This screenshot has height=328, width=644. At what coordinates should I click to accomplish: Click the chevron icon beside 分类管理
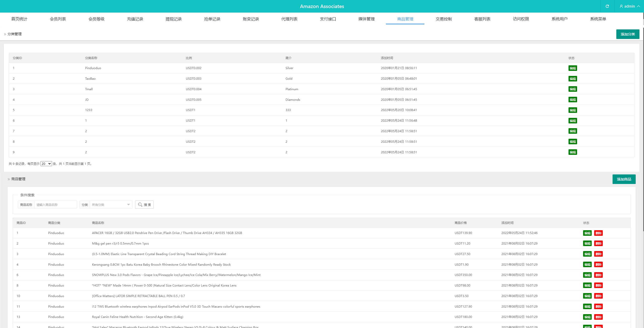5,34
